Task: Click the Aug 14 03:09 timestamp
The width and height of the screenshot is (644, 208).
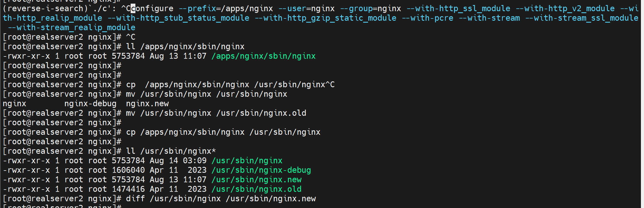Action: pos(178,161)
